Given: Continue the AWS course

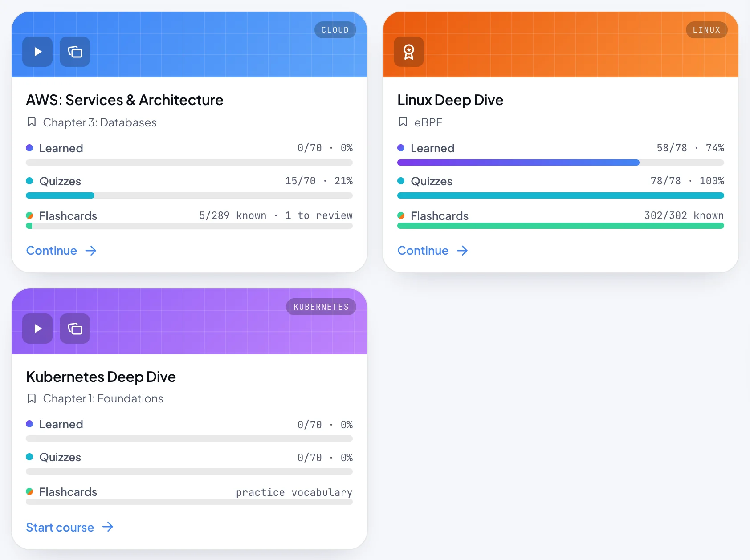Looking at the screenshot, I should (x=61, y=251).
